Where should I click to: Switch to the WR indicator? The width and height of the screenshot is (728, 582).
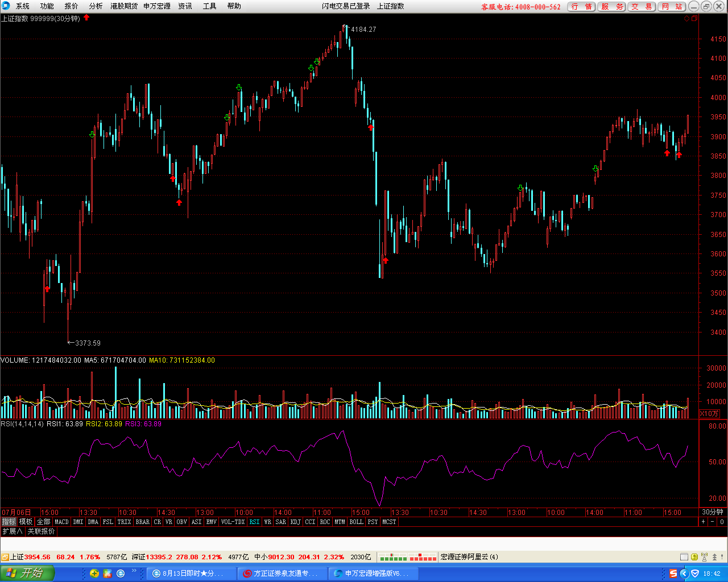(x=268, y=522)
